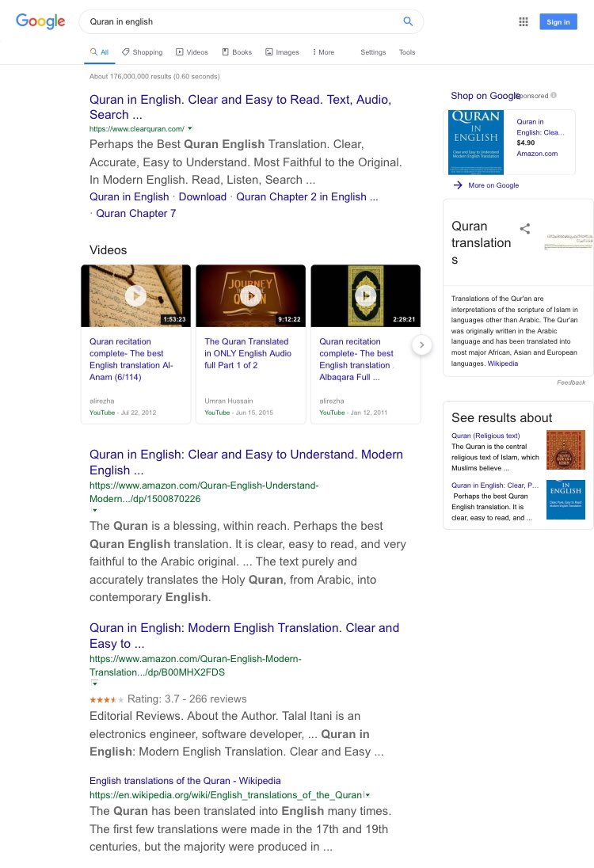594x868 pixels.
Task: Click the Amazon.com seller link in shopping ad
Action: (537, 154)
